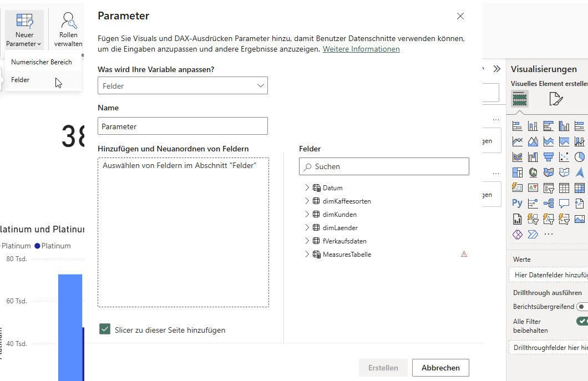This screenshot has width=588, height=381.
Task: Click the Suchen field search box
Action: pos(384,166)
